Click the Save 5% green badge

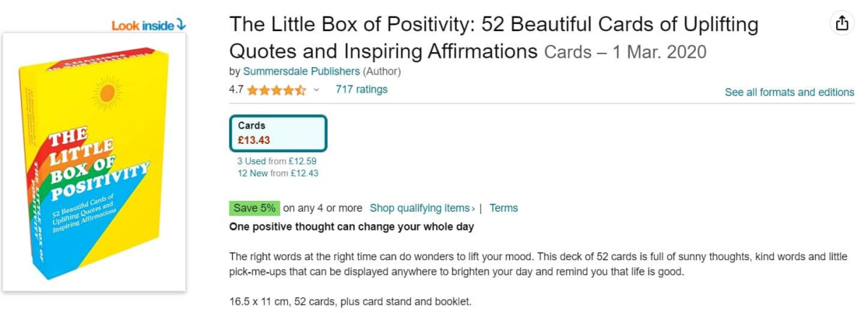coord(253,208)
